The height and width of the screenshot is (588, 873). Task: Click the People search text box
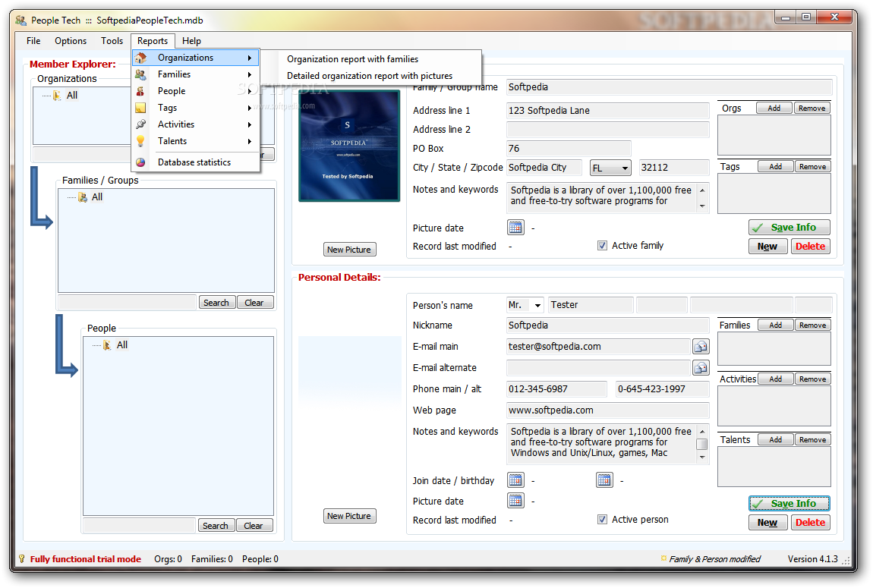pyautogui.click(x=139, y=526)
